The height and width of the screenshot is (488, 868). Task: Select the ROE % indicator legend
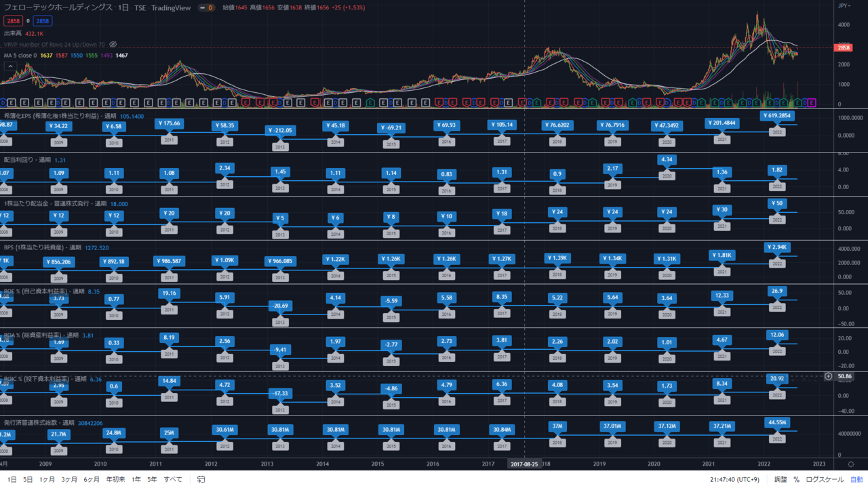coord(43,291)
